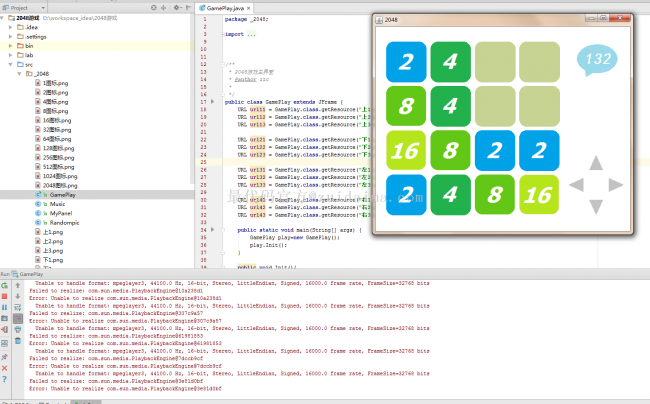The width and height of the screenshot is (650, 404).
Task: Switch to the GamePlay.java editor tab
Action: click(x=225, y=7)
